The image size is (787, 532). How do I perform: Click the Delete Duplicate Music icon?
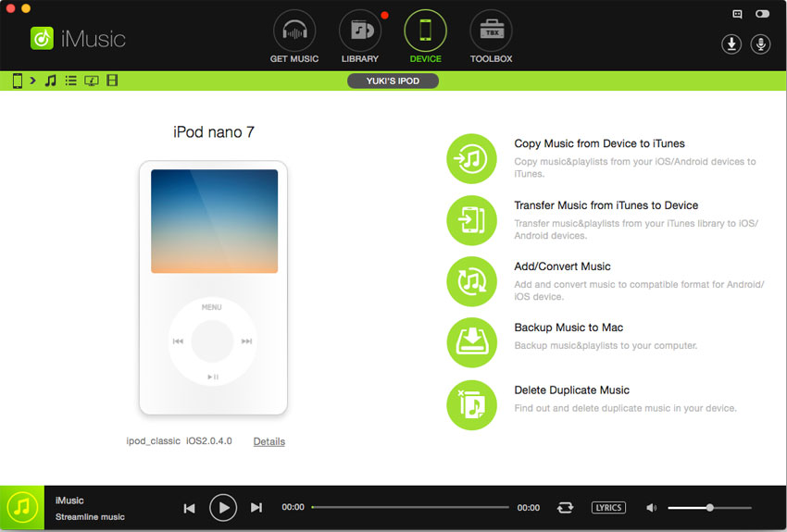(471, 404)
